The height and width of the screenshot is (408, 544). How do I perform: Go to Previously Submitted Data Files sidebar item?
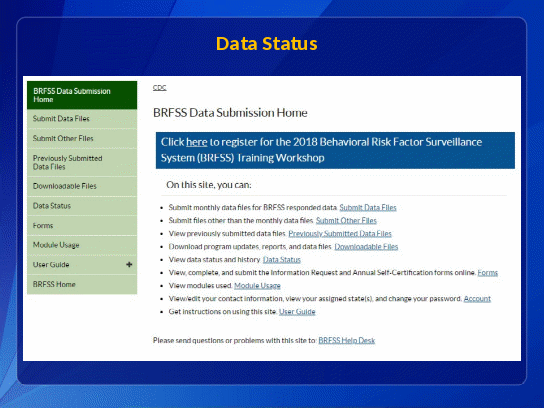click(x=82, y=162)
